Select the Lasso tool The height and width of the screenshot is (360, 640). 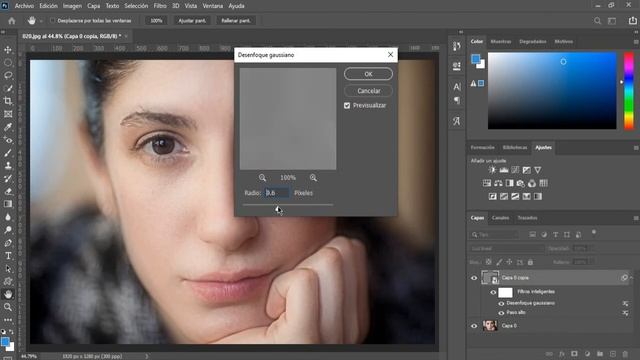(x=8, y=76)
